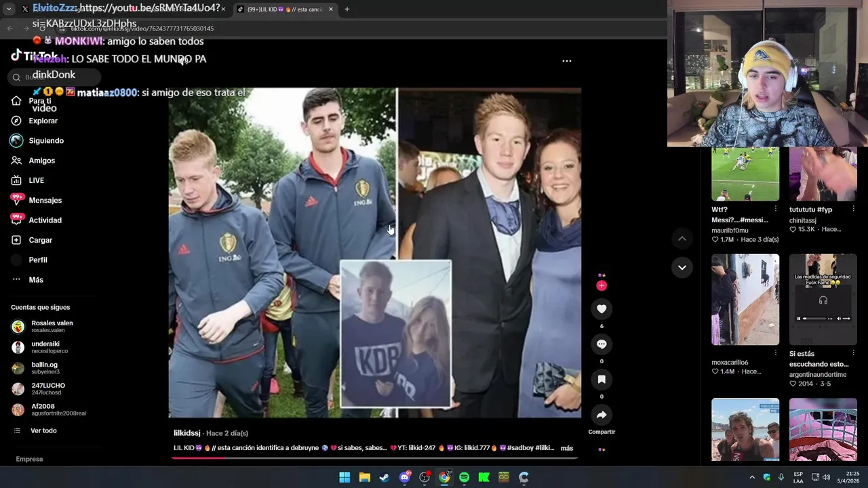The image size is (868, 488).
Task: Open the video comments bubble
Action: pos(601,344)
